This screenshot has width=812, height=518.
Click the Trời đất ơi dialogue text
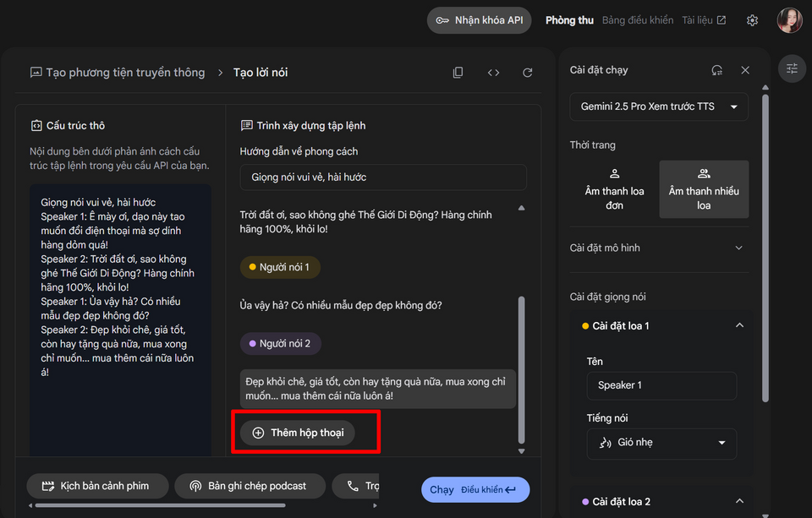(365, 222)
